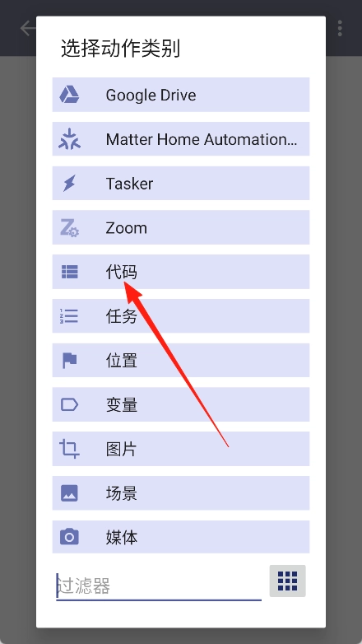The height and width of the screenshot is (644, 362).
Task: Tap the 变量 label tag icon
Action: pyautogui.click(x=69, y=405)
